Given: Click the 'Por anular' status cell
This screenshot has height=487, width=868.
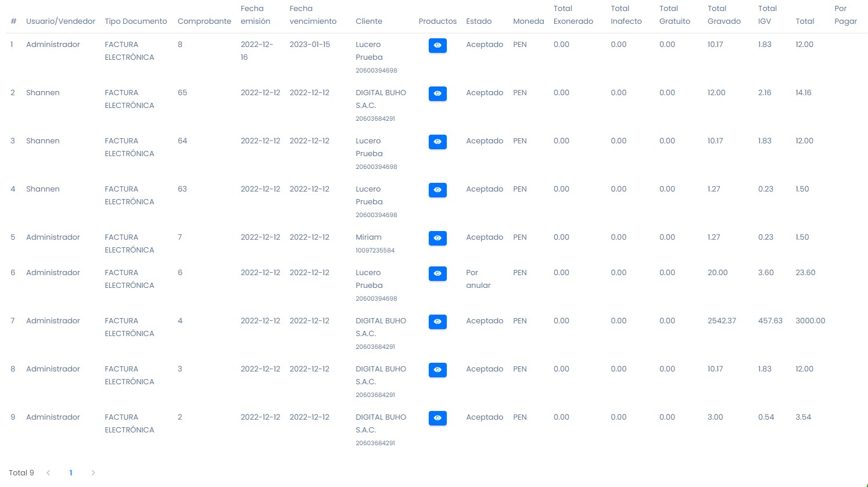Looking at the screenshot, I should (x=478, y=279).
